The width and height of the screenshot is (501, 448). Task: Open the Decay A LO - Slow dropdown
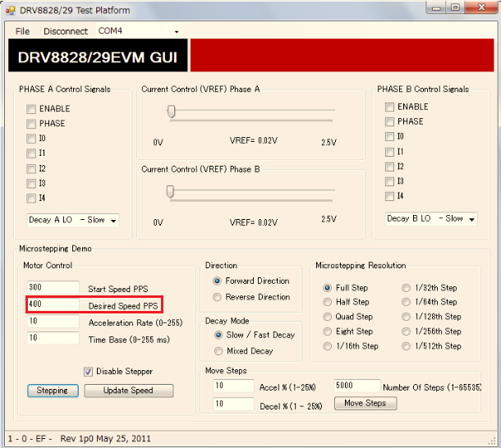point(73,220)
